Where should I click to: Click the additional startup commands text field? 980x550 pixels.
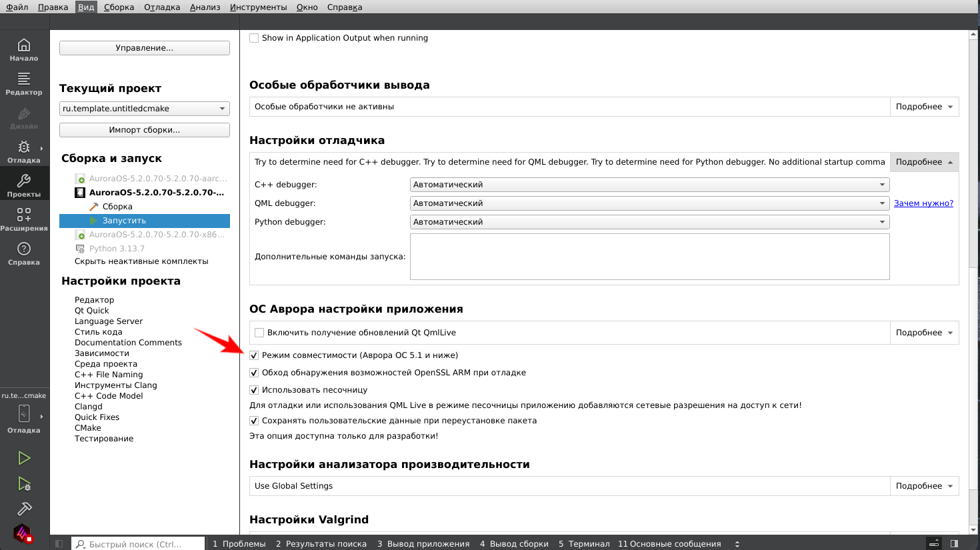649,257
